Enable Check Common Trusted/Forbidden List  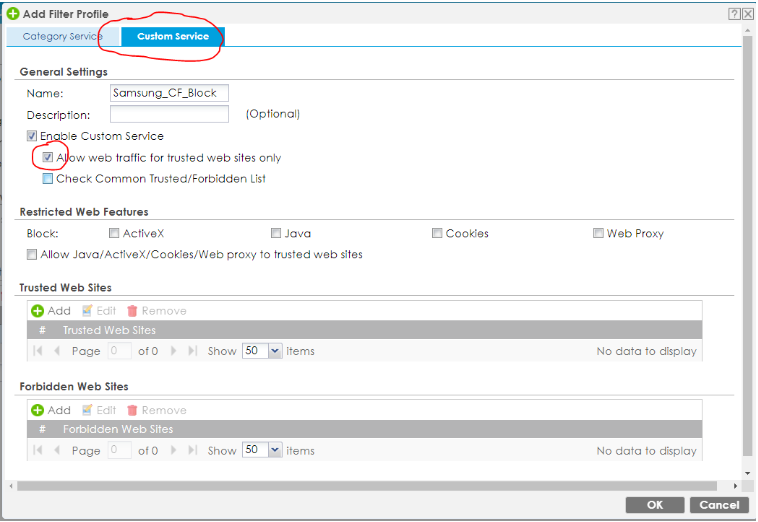(48, 179)
